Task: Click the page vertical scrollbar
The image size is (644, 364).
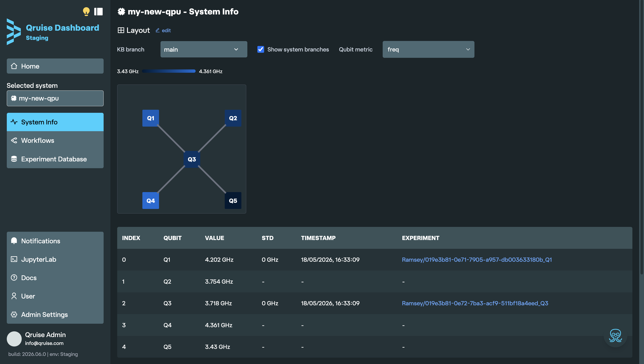Action: coord(642,138)
